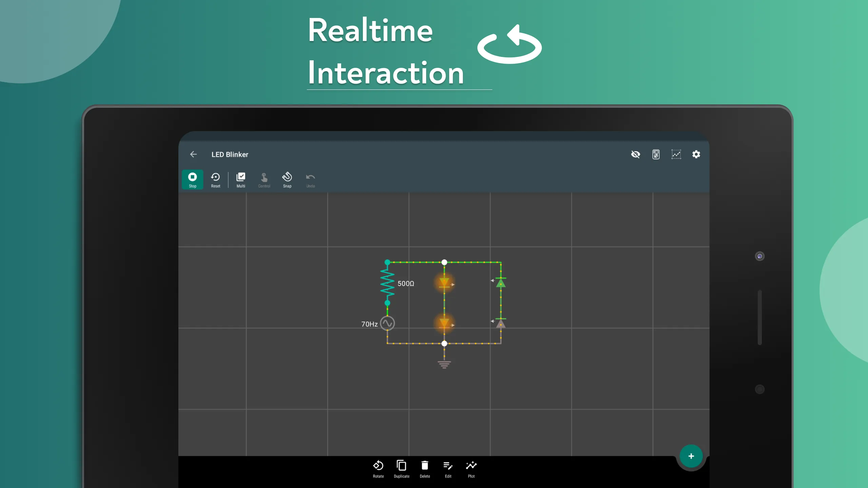Toggle the Control tool
The image size is (868, 488).
[x=264, y=180]
